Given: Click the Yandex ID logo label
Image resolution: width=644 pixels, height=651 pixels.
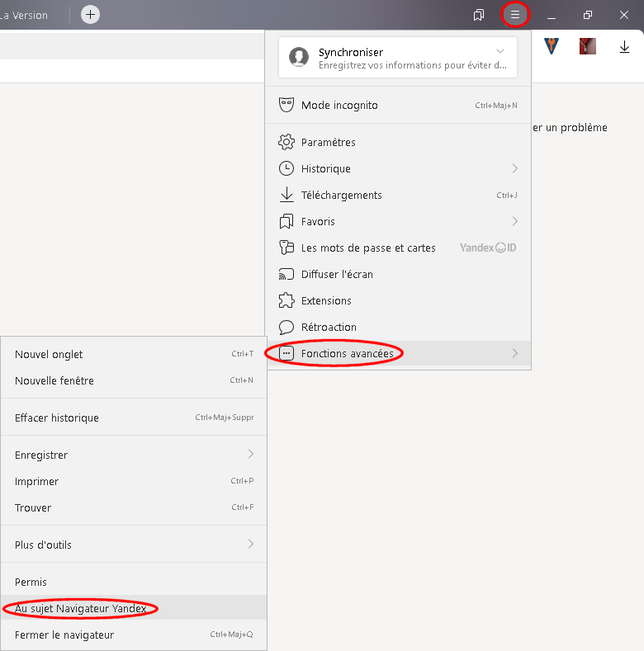Looking at the screenshot, I should coord(488,248).
